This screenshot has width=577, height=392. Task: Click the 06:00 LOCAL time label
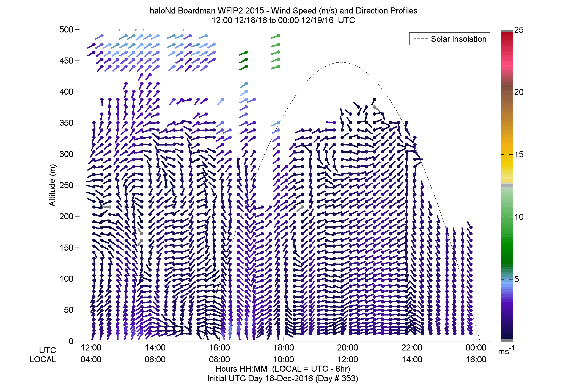tap(155, 359)
